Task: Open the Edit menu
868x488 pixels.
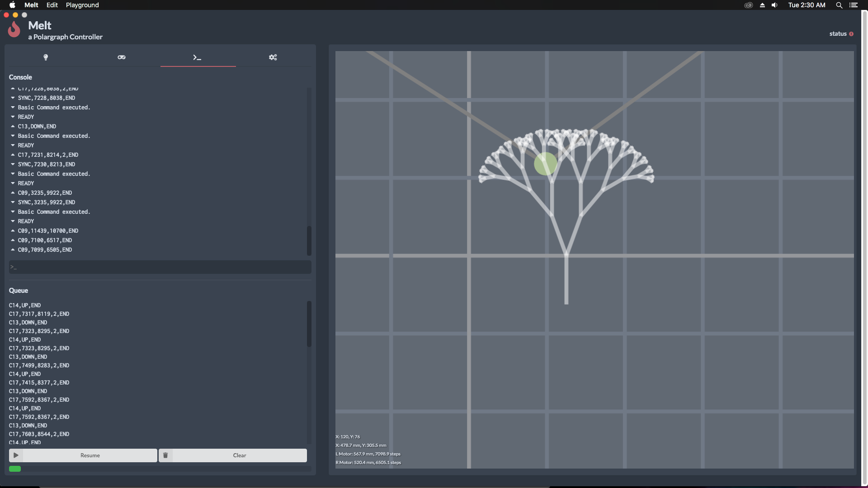Action: [x=52, y=5]
